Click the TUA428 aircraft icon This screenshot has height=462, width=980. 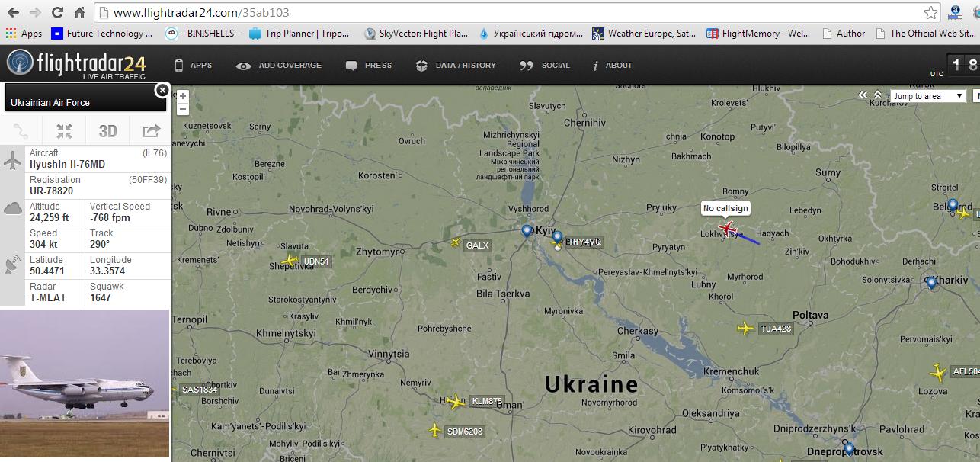(745, 329)
